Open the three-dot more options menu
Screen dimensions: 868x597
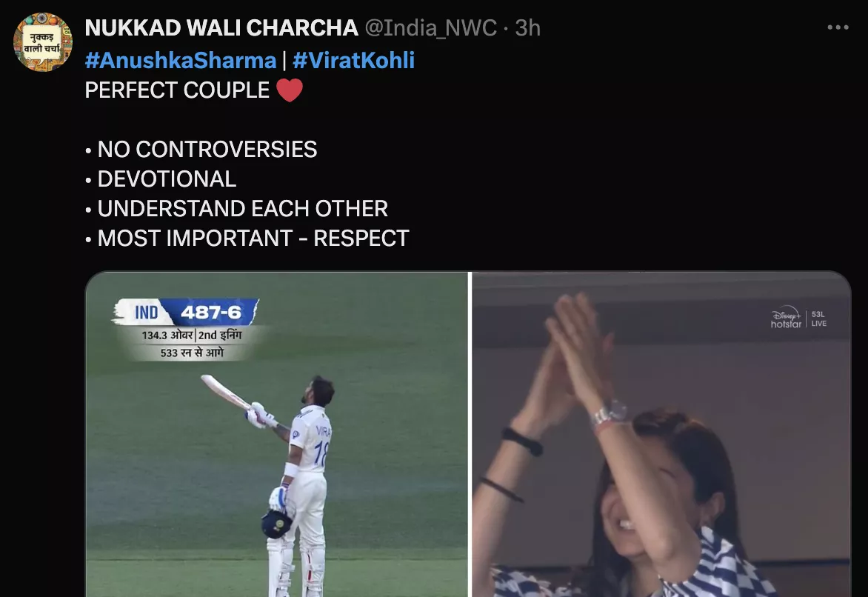point(838,27)
